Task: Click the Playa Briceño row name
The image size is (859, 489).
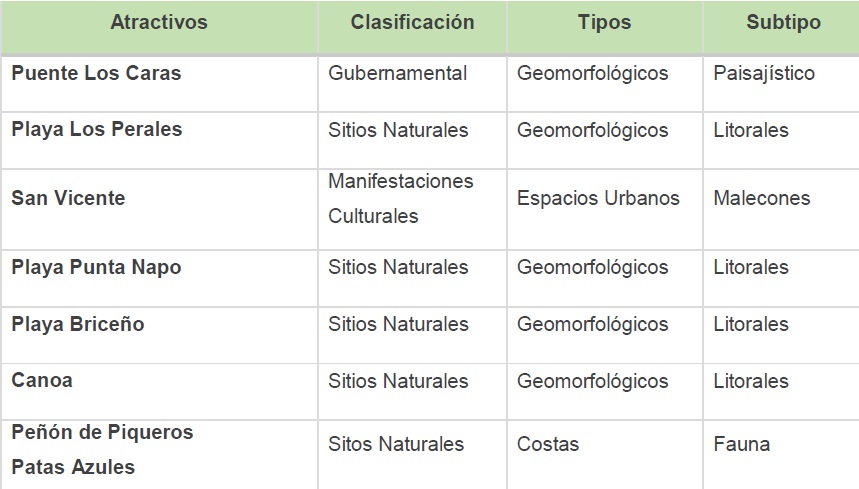Action: 78,324
